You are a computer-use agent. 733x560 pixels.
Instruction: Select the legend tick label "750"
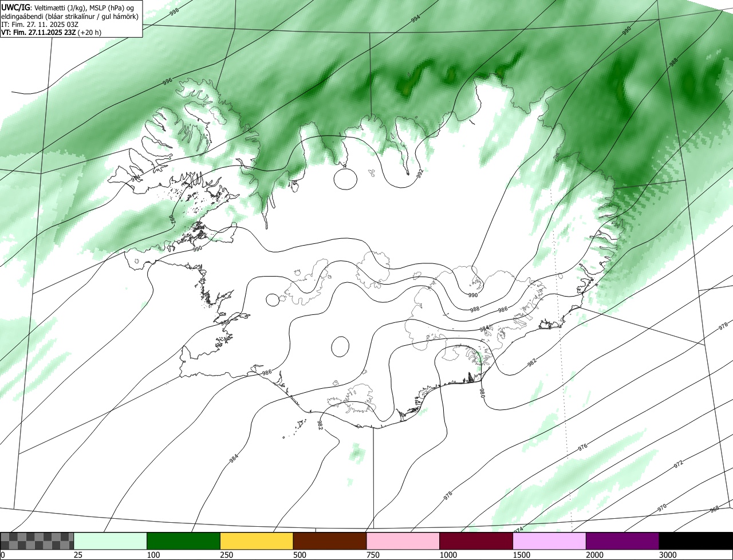click(x=373, y=555)
